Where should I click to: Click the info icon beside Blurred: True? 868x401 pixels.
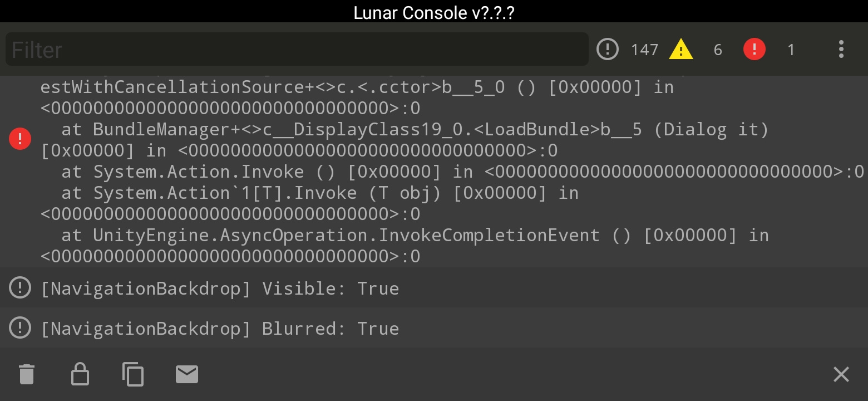click(x=20, y=328)
